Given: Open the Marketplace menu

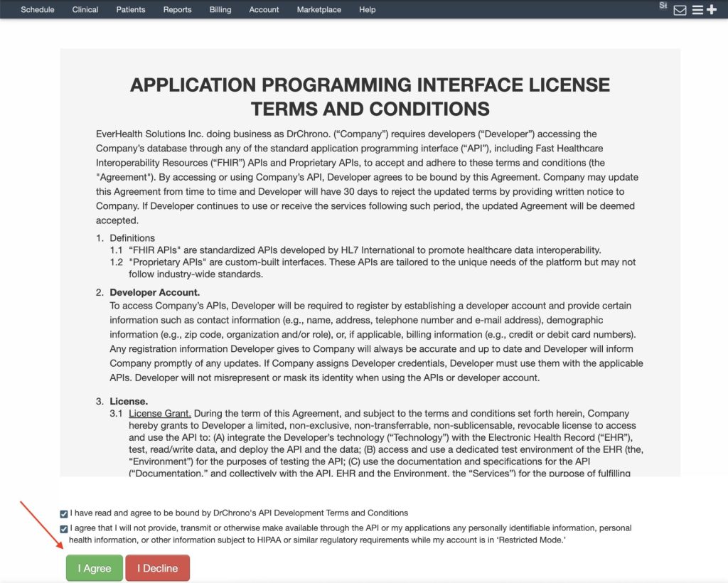Looking at the screenshot, I should [x=319, y=9].
